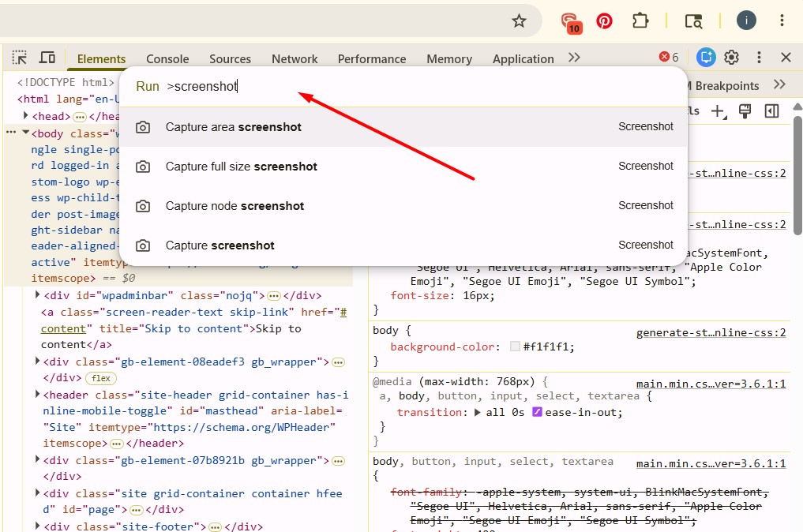Screen dimensions: 803x532
Task: Click camera icon beside Capture full size
Action: 143,167
